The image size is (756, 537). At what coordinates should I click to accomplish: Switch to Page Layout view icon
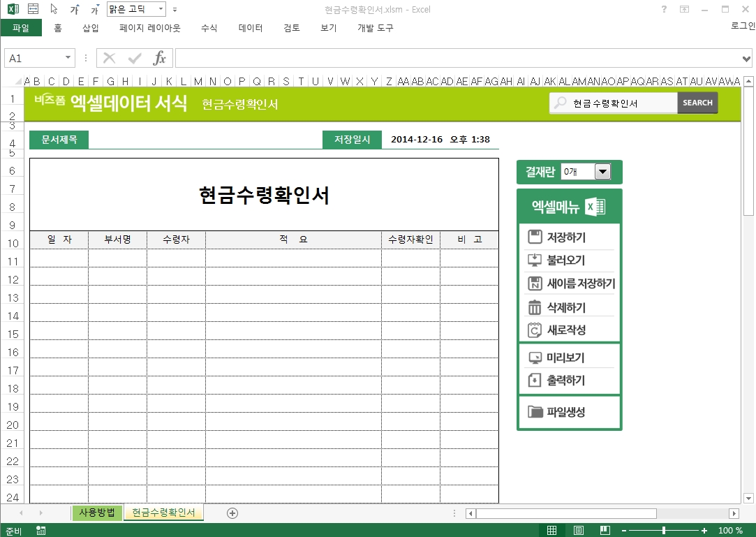pos(579,531)
